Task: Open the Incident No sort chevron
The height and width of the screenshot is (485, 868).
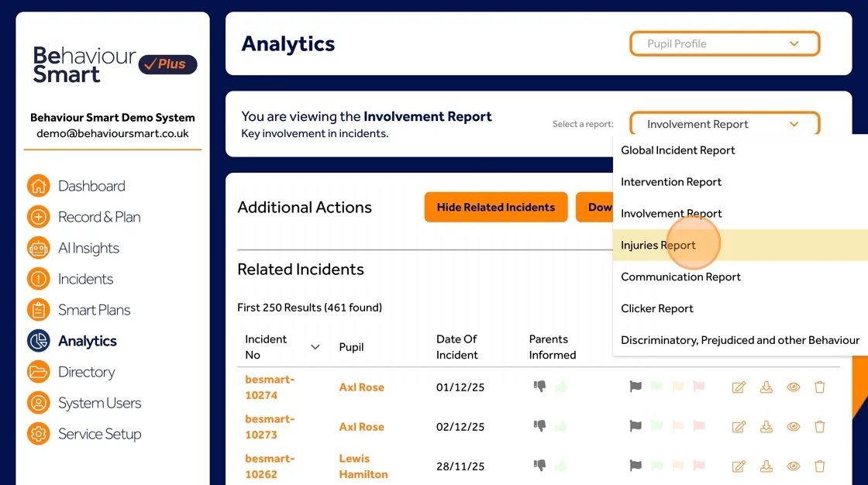Action: click(314, 347)
